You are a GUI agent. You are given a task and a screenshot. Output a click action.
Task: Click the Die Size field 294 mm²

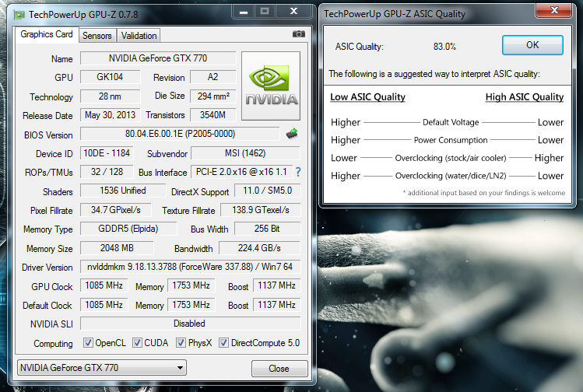coord(212,96)
